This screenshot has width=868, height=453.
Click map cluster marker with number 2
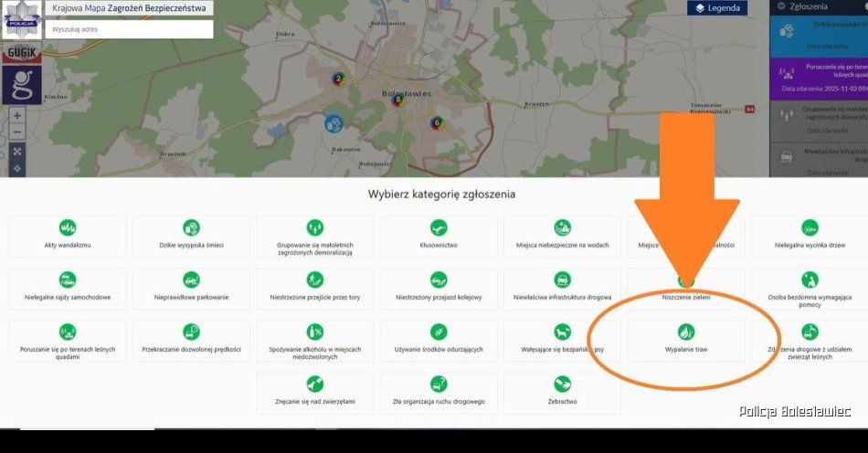[338, 79]
